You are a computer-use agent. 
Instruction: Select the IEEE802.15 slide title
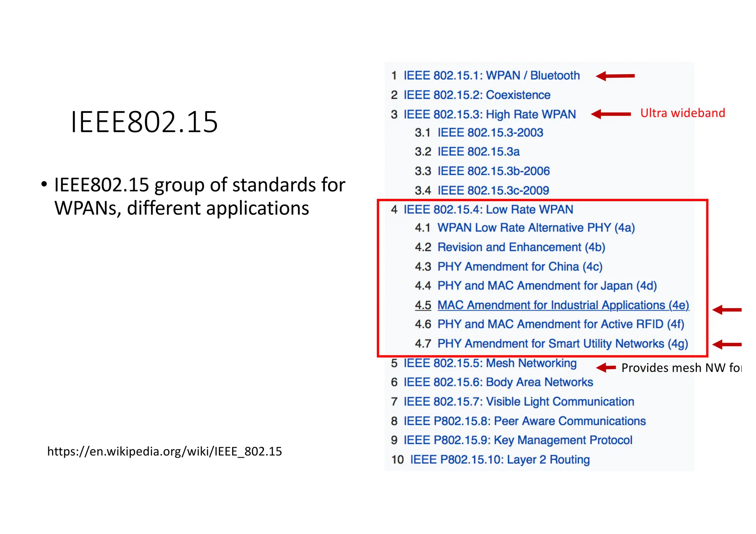pos(144,122)
